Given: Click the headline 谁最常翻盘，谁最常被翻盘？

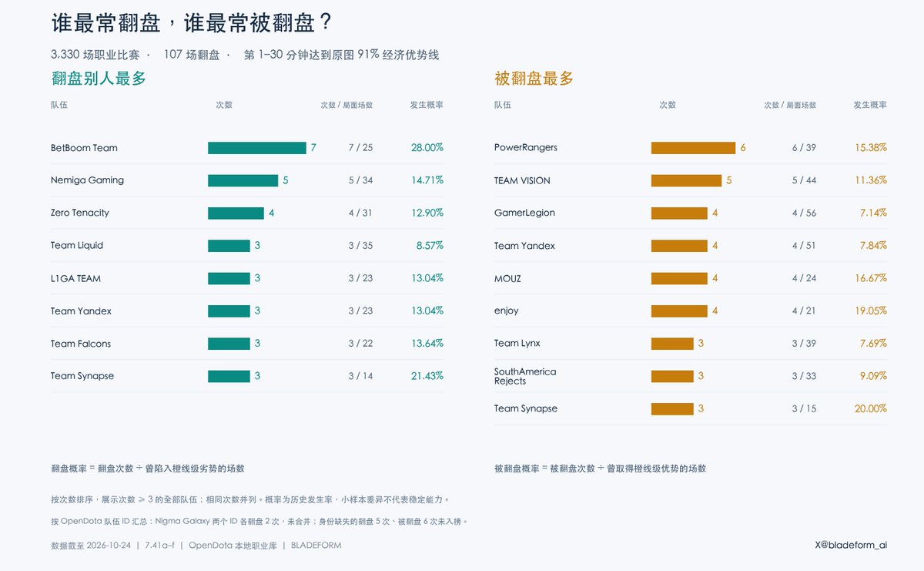Looking at the screenshot, I should (x=192, y=22).
